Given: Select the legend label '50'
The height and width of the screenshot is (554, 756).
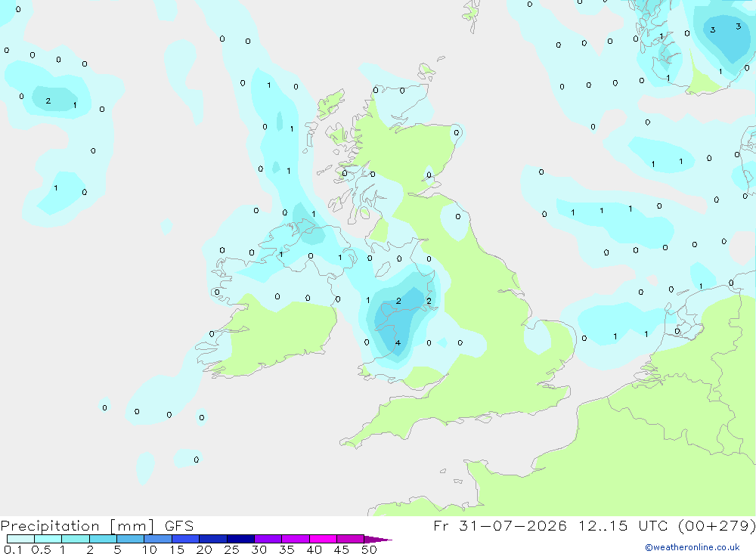Looking at the screenshot, I should (x=369, y=549).
